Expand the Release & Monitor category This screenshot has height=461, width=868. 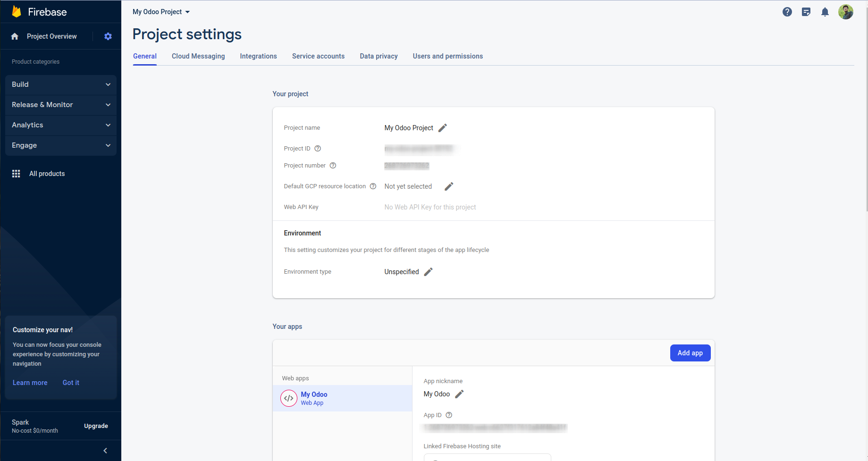coord(61,105)
